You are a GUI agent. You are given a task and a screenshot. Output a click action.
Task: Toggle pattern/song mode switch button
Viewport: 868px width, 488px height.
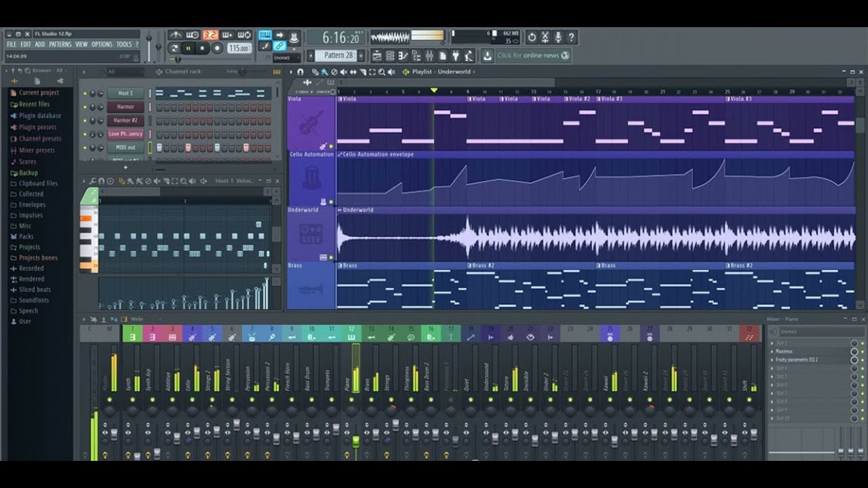(174, 48)
